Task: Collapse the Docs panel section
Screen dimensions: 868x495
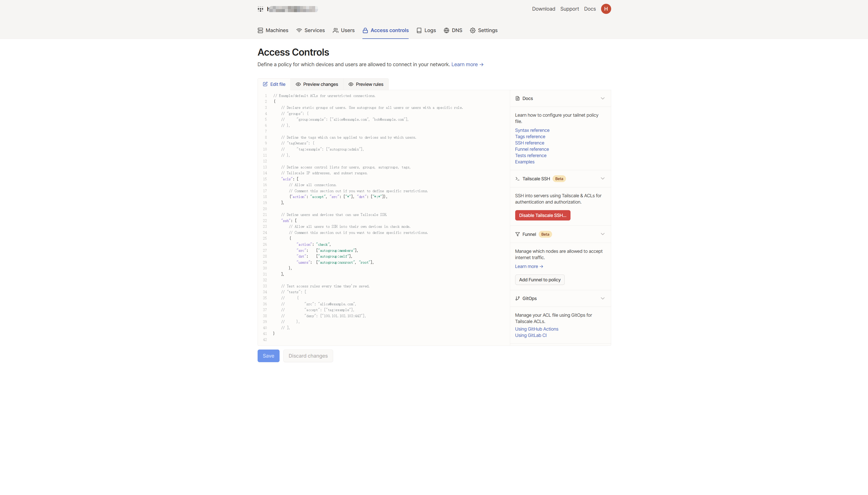Action: 603,98
